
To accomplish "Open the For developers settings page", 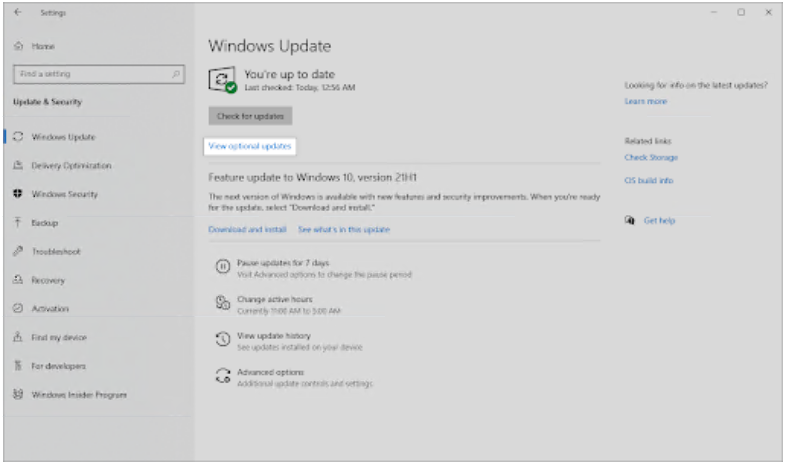I will [58, 366].
